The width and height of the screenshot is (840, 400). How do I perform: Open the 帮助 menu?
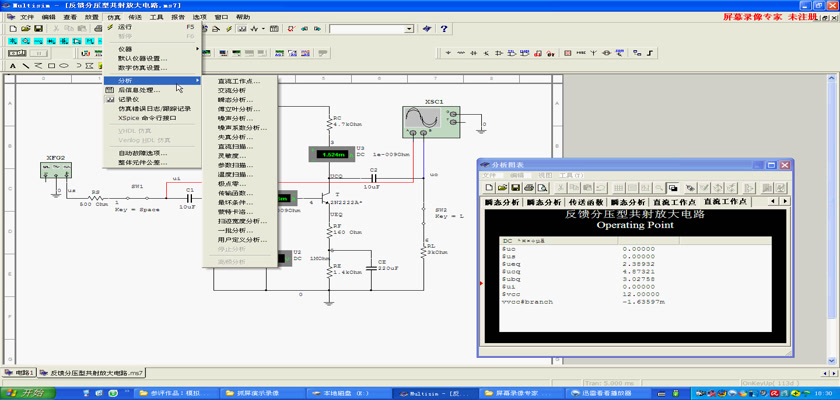tap(243, 17)
